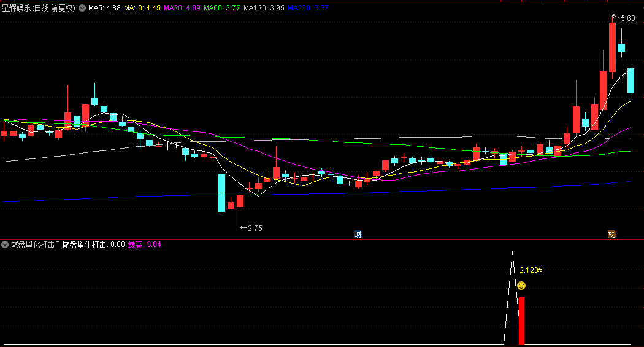The width and height of the screenshot is (644, 347).
Task: Click the MA120: 3.95 label
Action: [x=264, y=8]
